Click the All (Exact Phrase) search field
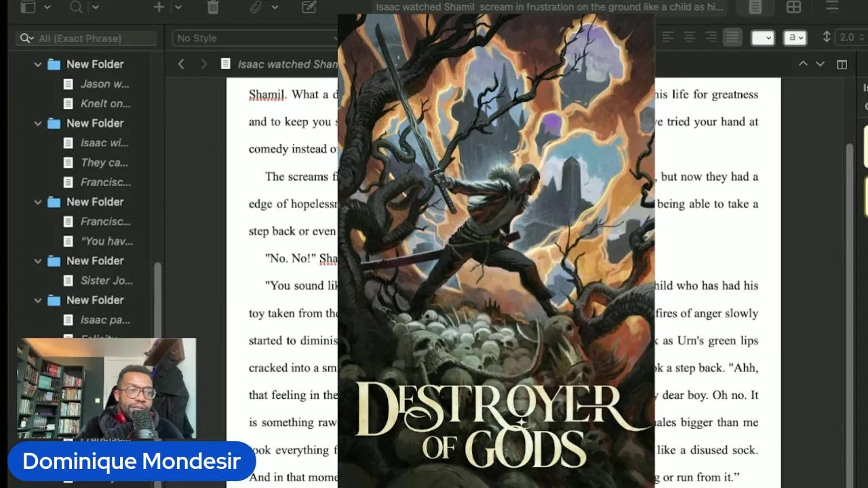The height and width of the screenshot is (488, 868). 87,38
